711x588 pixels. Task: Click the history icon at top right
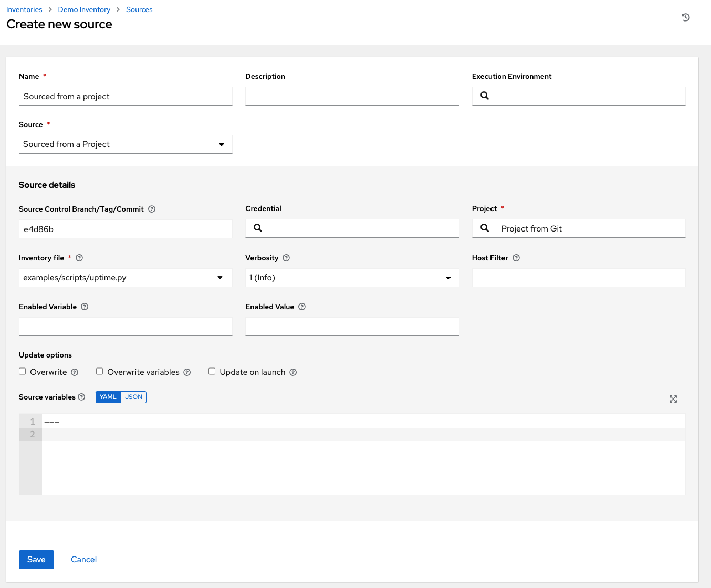[686, 17]
